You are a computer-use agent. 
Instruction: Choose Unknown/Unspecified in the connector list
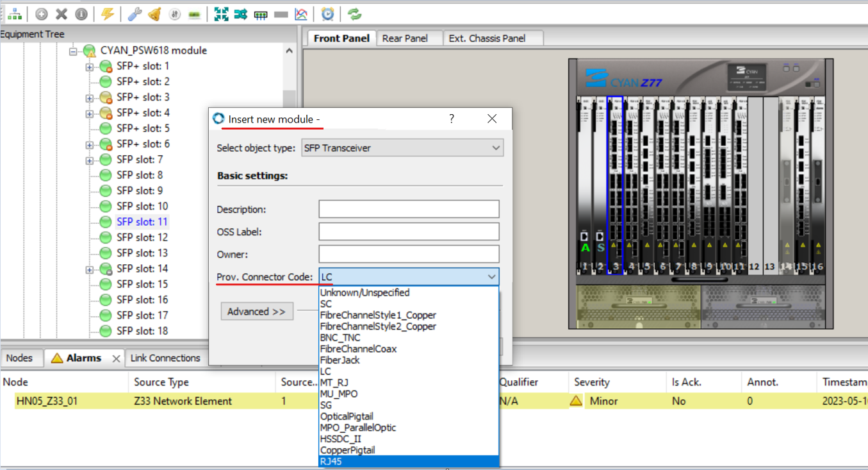409,292
